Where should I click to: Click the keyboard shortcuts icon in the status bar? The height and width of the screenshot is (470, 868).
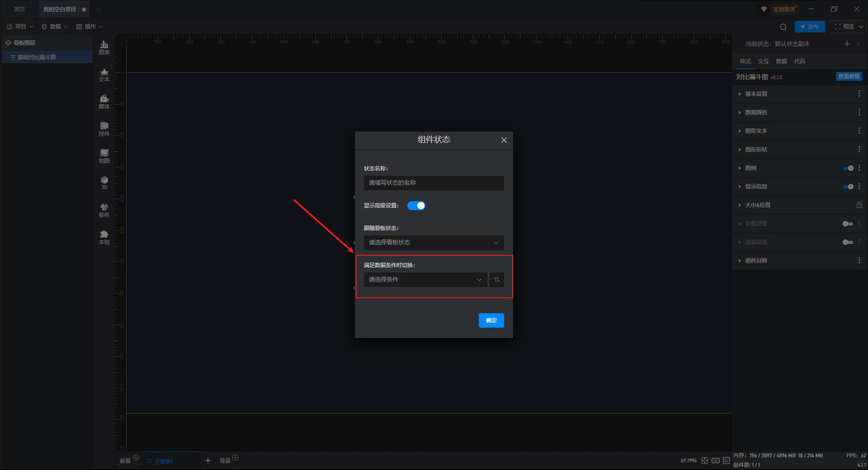point(716,461)
